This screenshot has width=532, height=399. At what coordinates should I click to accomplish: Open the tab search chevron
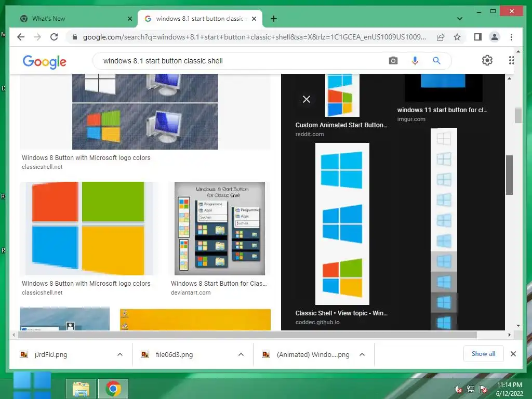point(460,19)
